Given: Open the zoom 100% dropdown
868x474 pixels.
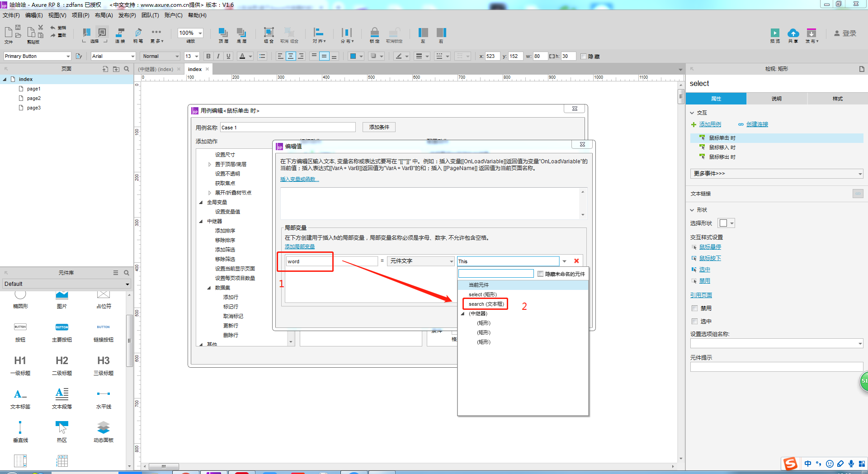Looking at the screenshot, I should 200,33.
